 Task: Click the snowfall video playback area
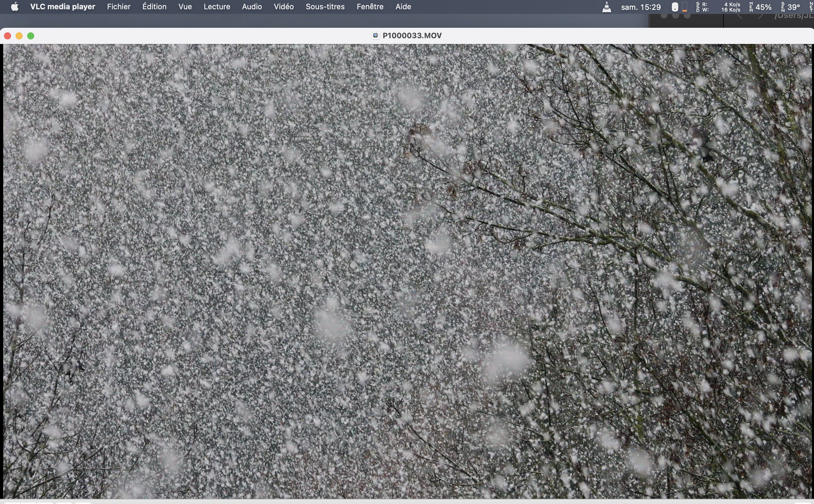pyautogui.click(x=407, y=271)
